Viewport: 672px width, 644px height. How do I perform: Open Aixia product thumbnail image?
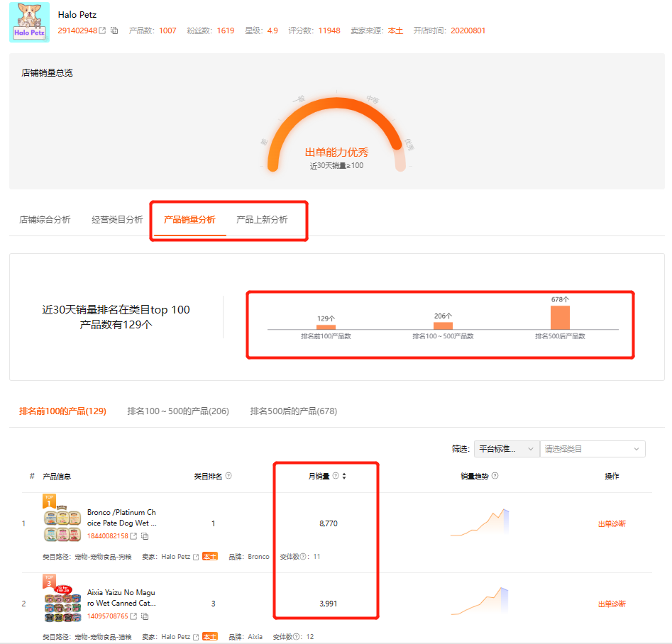coord(62,604)
